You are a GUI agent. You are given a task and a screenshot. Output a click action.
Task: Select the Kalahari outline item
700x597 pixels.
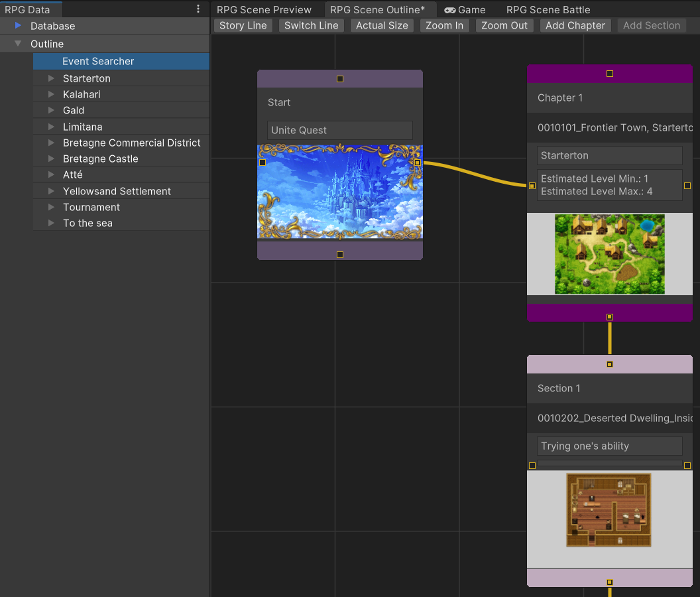121,94
